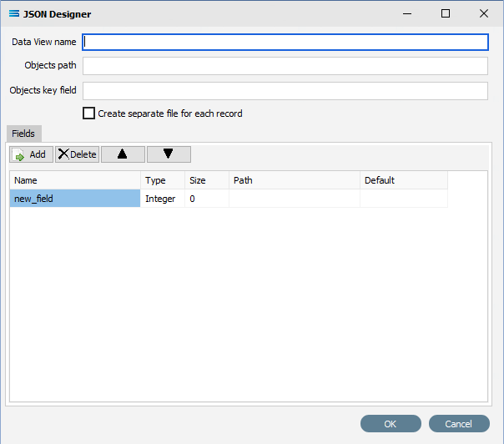Click the Size column header

[207, 180]
